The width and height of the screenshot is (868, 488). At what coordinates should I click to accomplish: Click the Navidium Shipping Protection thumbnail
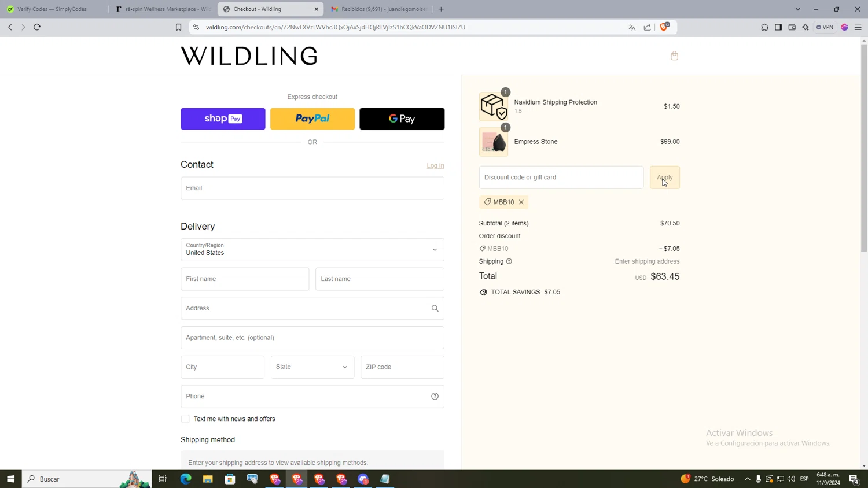[x=494, y=107]
